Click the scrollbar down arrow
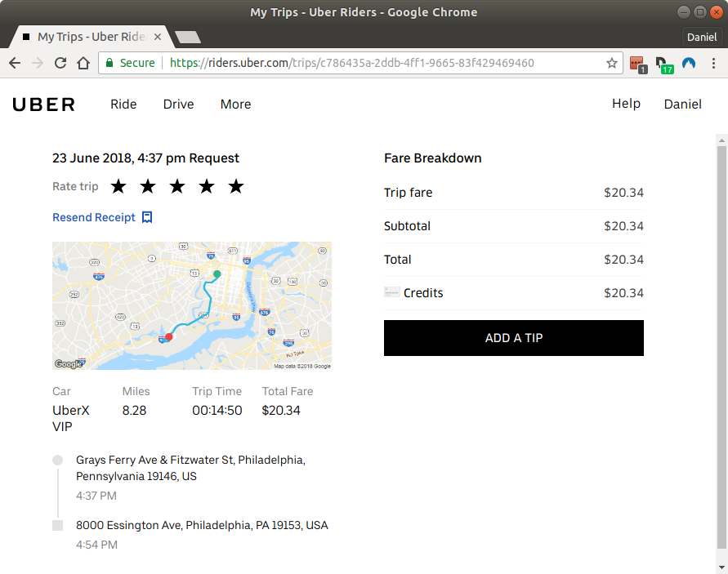The width and height of the screenshot is (728, 574). pyautogui.click(x=721, y=567)
